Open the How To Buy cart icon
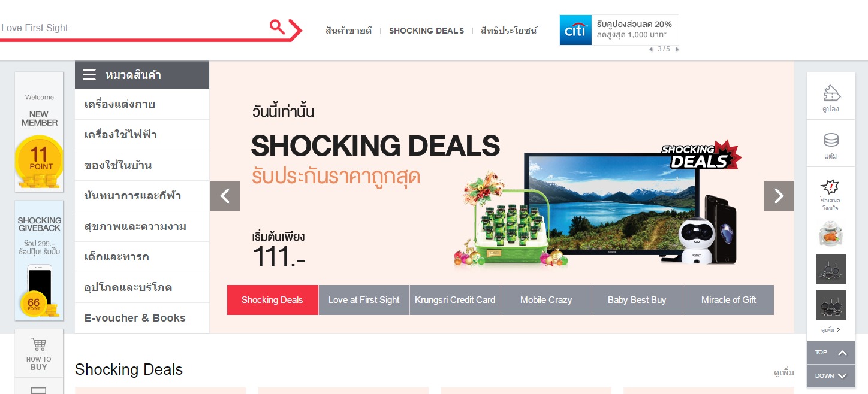 [x=39, y=344]
